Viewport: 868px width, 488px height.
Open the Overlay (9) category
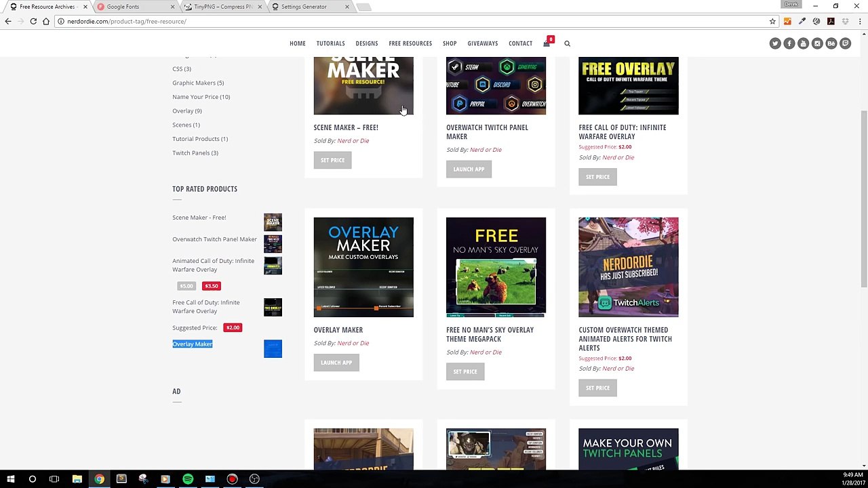point(186,111)
